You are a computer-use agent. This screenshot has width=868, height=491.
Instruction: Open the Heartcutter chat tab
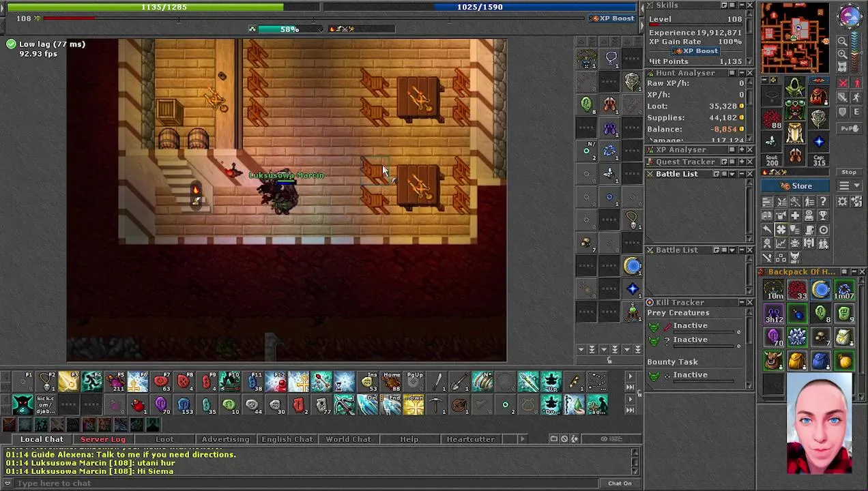(x=470, y=439)
